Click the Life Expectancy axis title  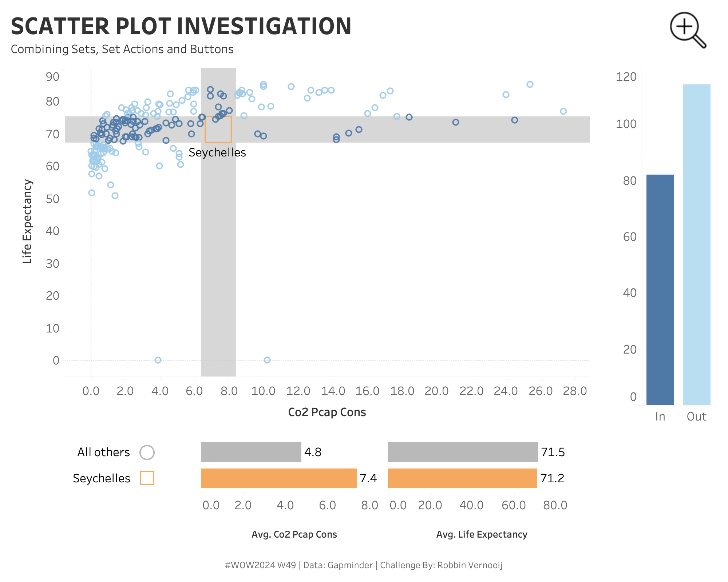[28, 221]
